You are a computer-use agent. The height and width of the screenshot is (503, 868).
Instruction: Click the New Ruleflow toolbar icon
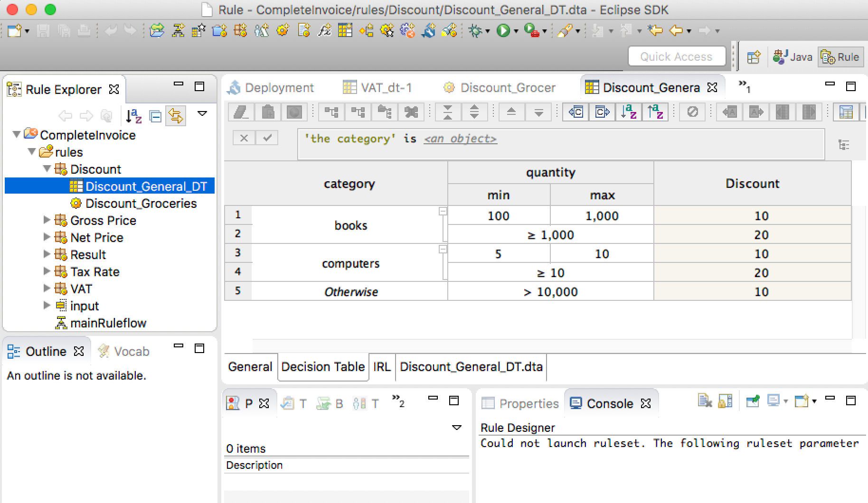pyautogui.click(x=178, y=31)
